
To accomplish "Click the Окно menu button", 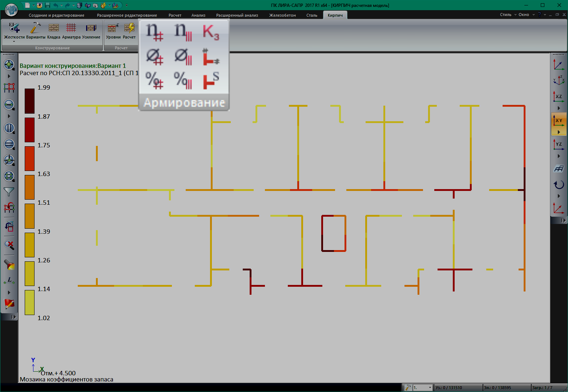I will [x=525, y=15].
